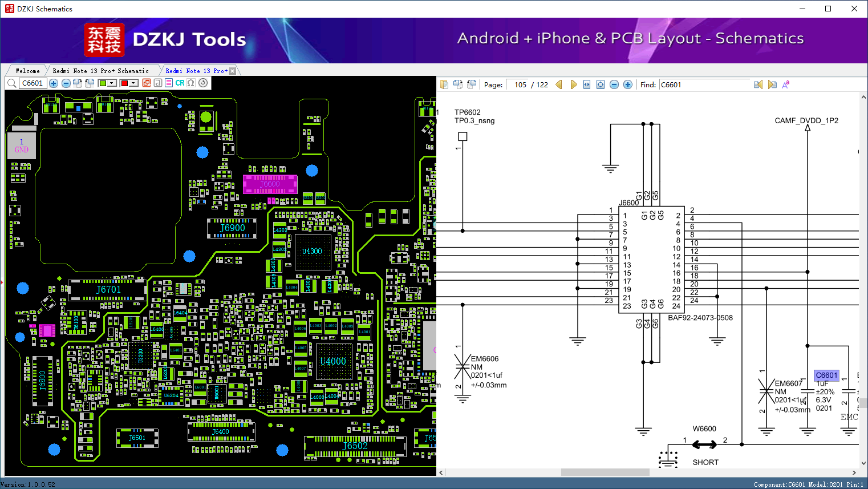868x489 pixels.
Task: Click the pink stripes icon in PCB toolbar
Action: click(x=169, y=83)
